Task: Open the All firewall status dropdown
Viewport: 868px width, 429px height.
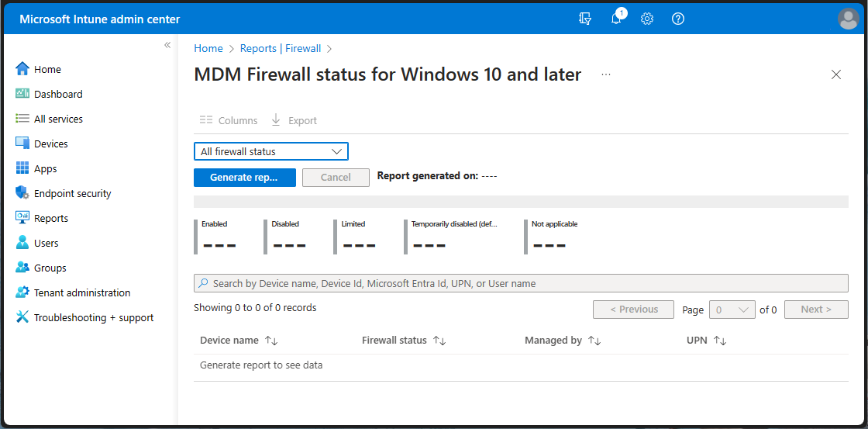Action: pyautogui.click(x=270, y=151)
